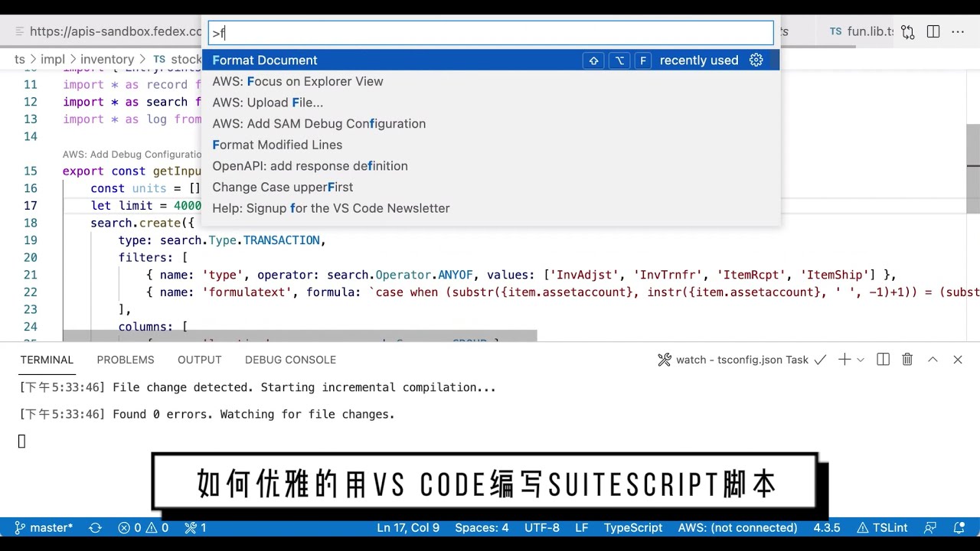Screen dimensions: 980x551
Task: Click the 'let limit = 4000' code line
Action: [146, 205]
